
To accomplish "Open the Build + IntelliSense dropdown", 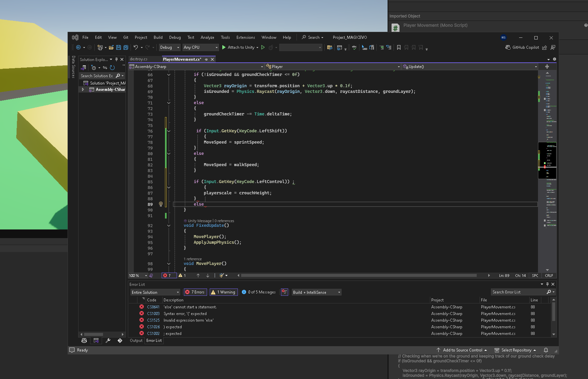I will tap(316, 292).
